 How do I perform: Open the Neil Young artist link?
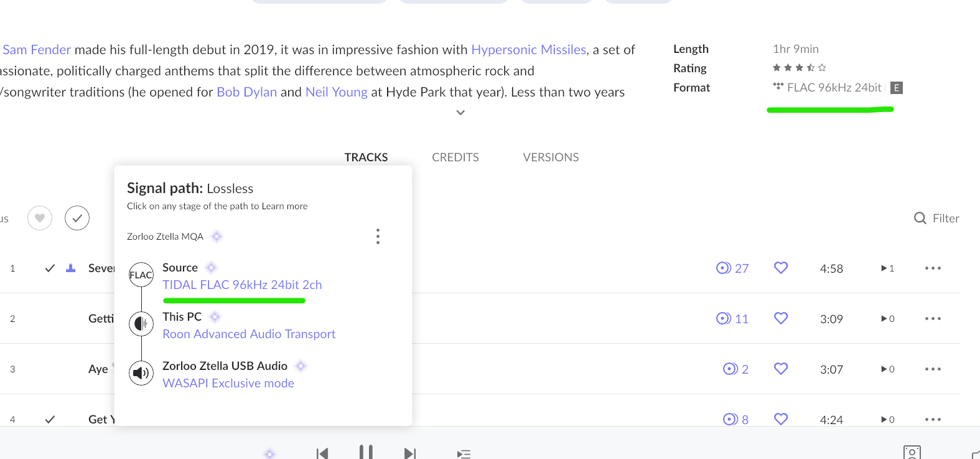tap(337, 92)
